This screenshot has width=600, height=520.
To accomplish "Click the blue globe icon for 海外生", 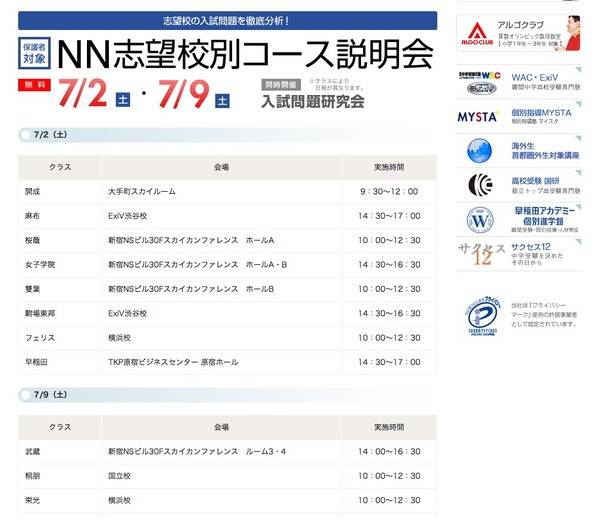I will (x=479, y=151).
